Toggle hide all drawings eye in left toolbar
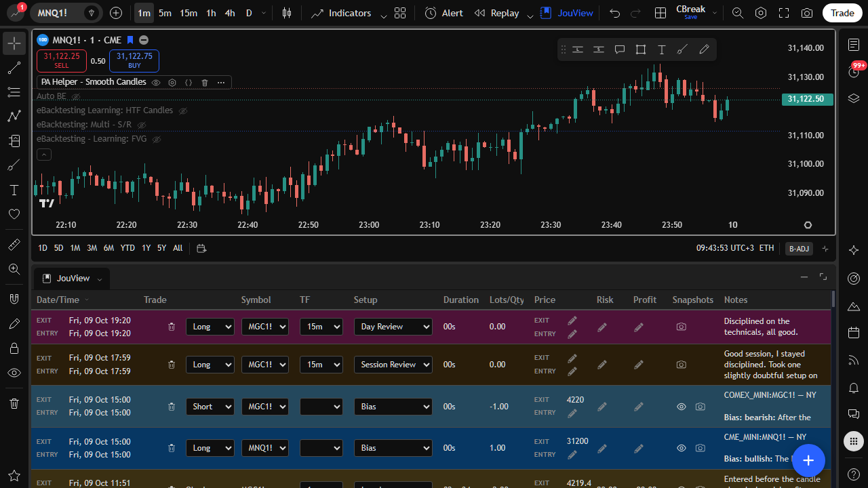868x488 pixels. [x=14, y=373]
